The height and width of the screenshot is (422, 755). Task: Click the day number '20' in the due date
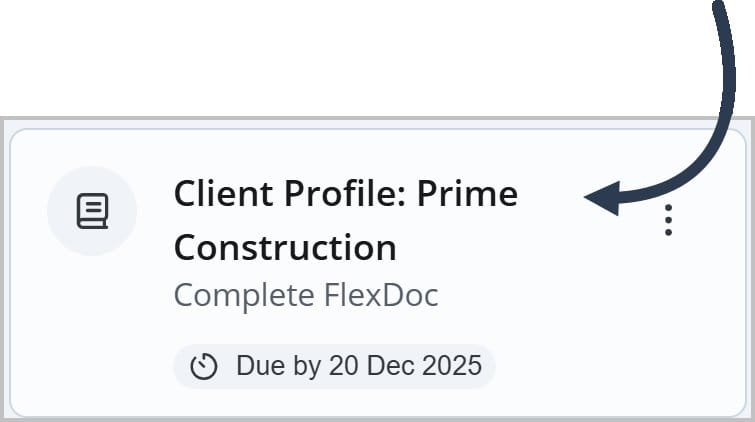(x=343, y=366)
